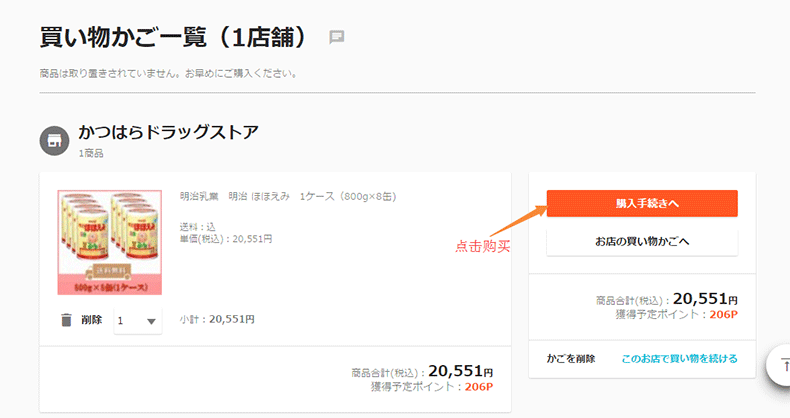Click the trash can icon to delete item
The width and height of the screenshot is (790, 418).
coord(66,320)
